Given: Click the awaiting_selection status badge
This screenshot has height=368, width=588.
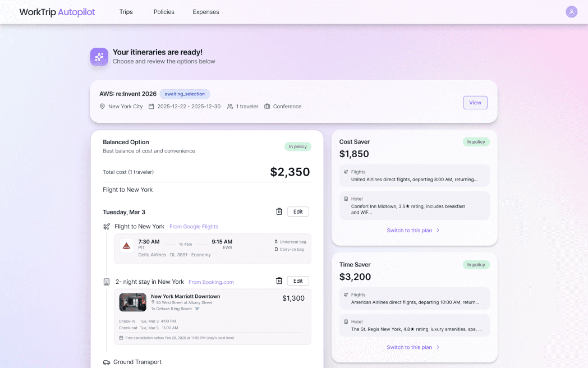Looking at the screenshot, I should pyautogui.click(x=185, y=94).
